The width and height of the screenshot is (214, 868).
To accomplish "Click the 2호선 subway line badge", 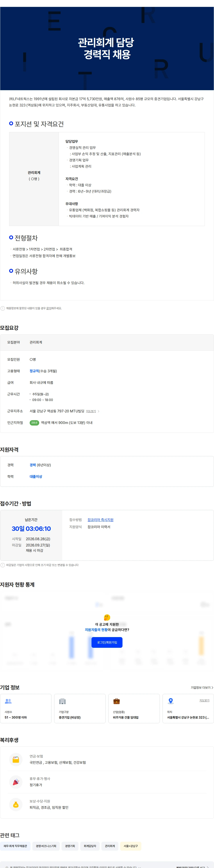I will pos(34,423).
